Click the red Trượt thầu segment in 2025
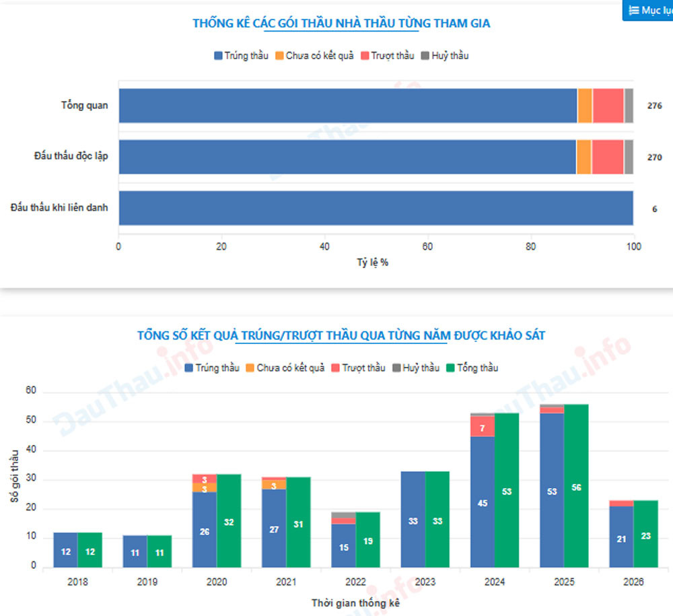The image size is (673, 616). click(x=552, y=411)
